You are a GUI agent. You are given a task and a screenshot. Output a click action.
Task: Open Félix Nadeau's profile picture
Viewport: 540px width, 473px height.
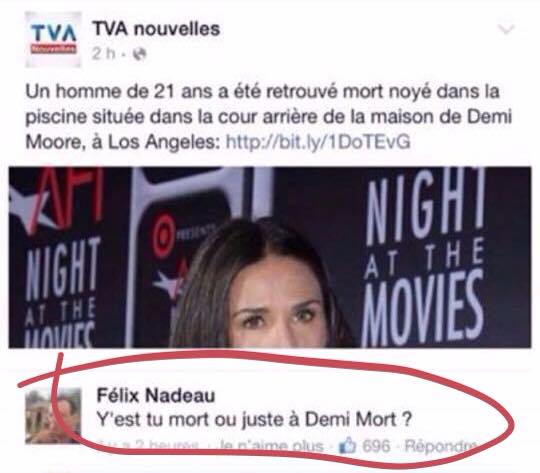click(x=53, y=416)
